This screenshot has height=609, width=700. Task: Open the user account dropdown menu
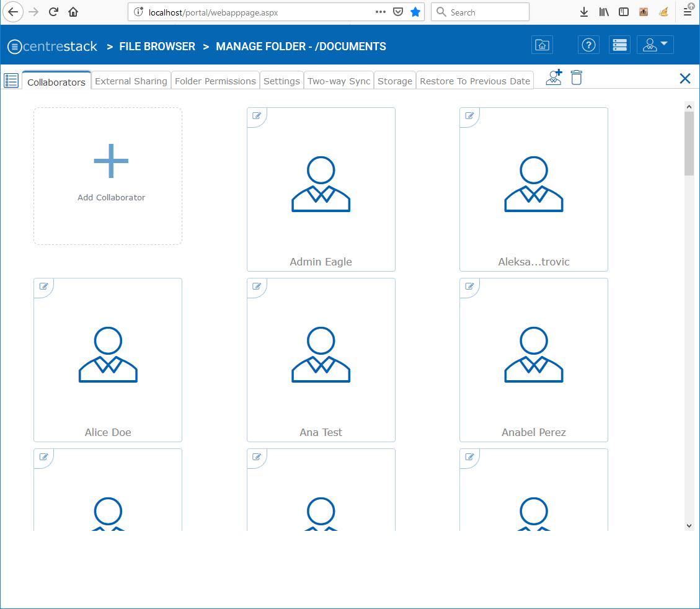pyautogui.click(x=655, y=45)
